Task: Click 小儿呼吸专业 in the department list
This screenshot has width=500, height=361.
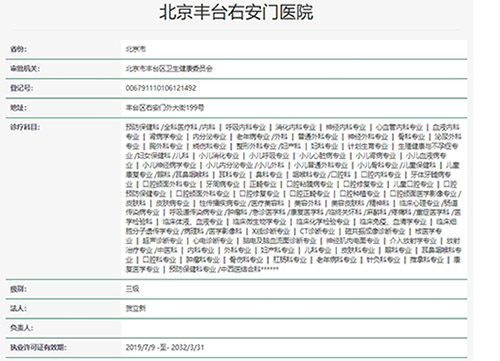Action: (x=269, y=156)
